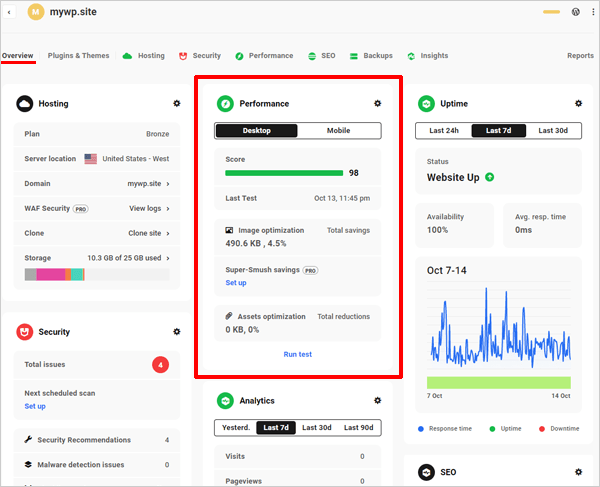Switch Performance view to Mobile

(x=339, y=130)
